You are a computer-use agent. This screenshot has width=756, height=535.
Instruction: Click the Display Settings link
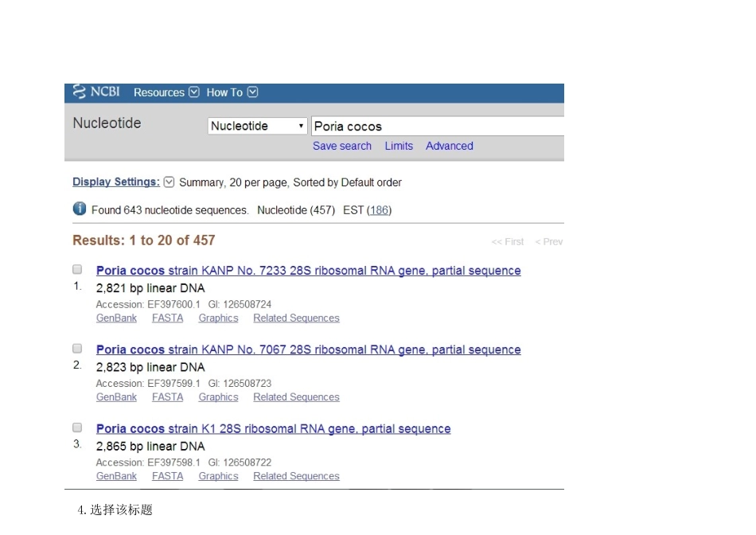115,182
